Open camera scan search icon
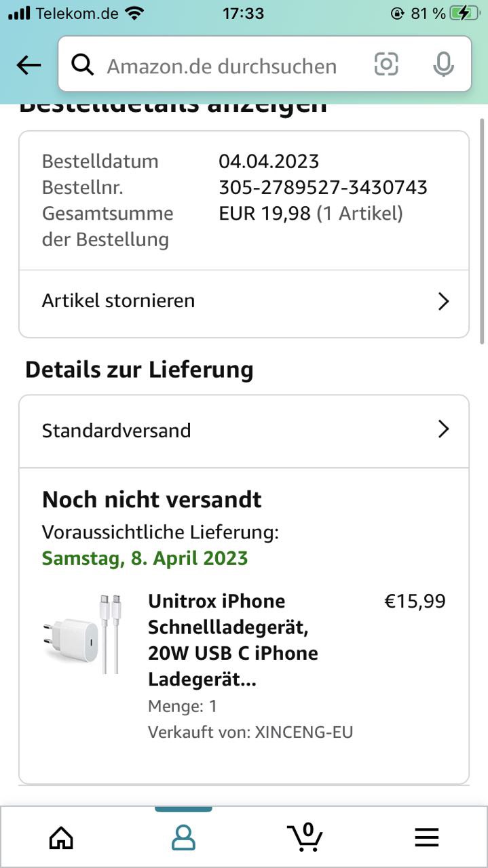 [386, 64]
